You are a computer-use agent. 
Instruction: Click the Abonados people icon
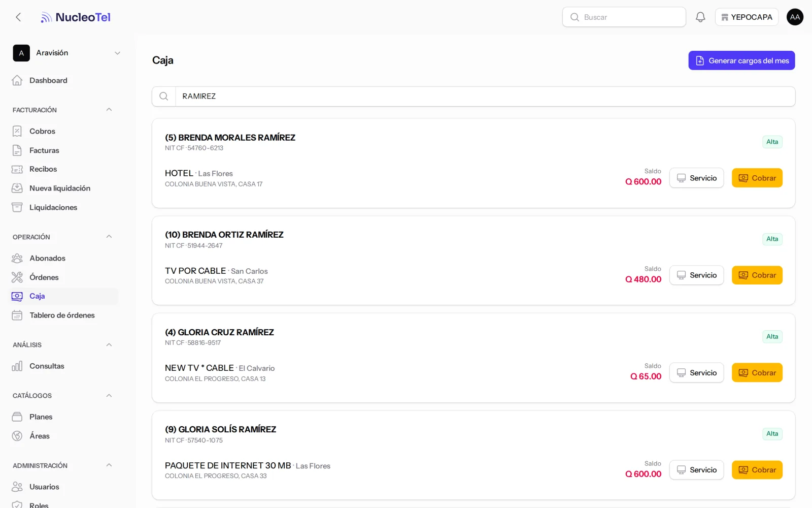(x=17, y=258)
